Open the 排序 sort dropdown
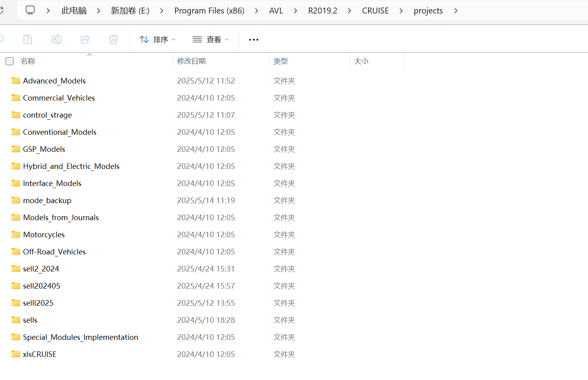588x380 pixels. coord(157,39)
